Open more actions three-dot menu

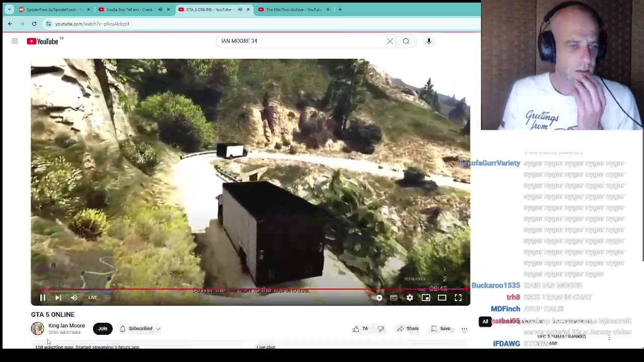[464, 329]
